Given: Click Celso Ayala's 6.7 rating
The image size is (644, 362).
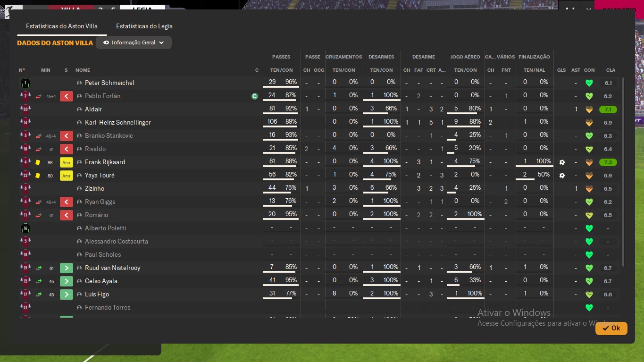Looking at the screenshot, I should (x=608, y=281).
